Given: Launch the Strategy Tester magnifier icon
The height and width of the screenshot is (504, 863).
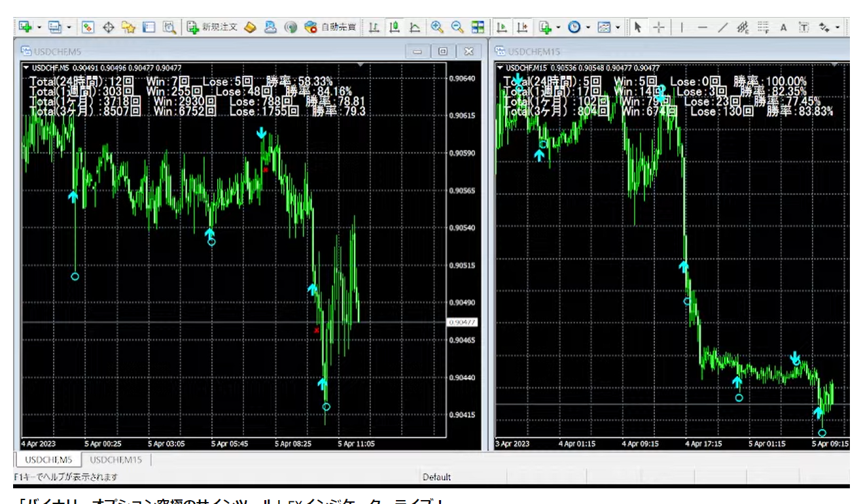Looking at the screenshot, I should [169, 27].
